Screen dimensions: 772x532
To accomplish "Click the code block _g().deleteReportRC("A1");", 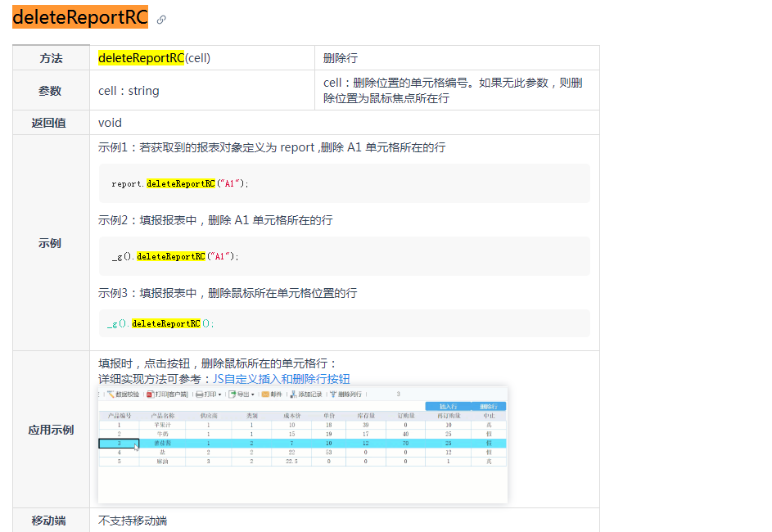I will pyautogui.click(x=344, y=256).
